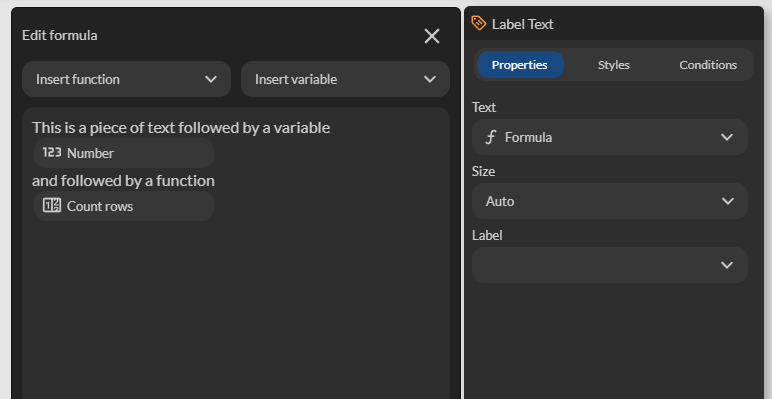This screenshot has height=399, width=772.
Task: Select the Number variable chip
Action: 124,153
